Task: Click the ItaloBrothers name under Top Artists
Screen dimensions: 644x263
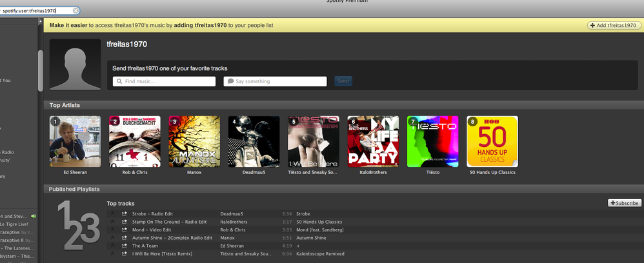Action: point(373,172)
